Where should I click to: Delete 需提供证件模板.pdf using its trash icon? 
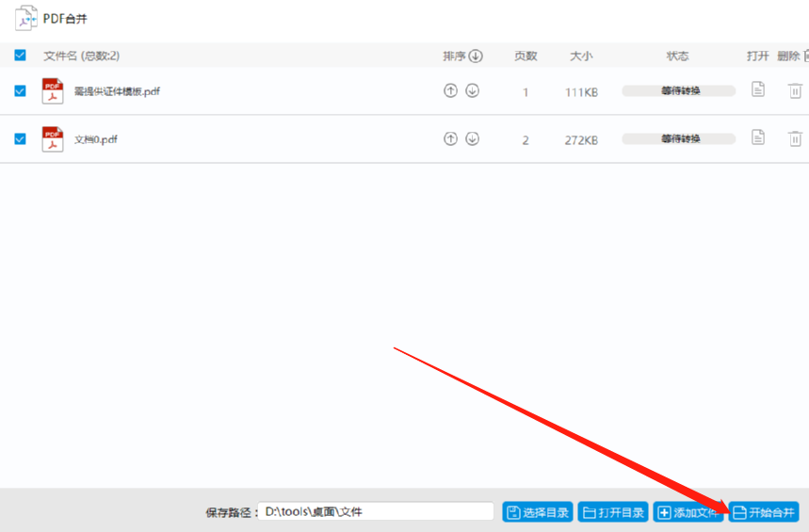point(795,90)
